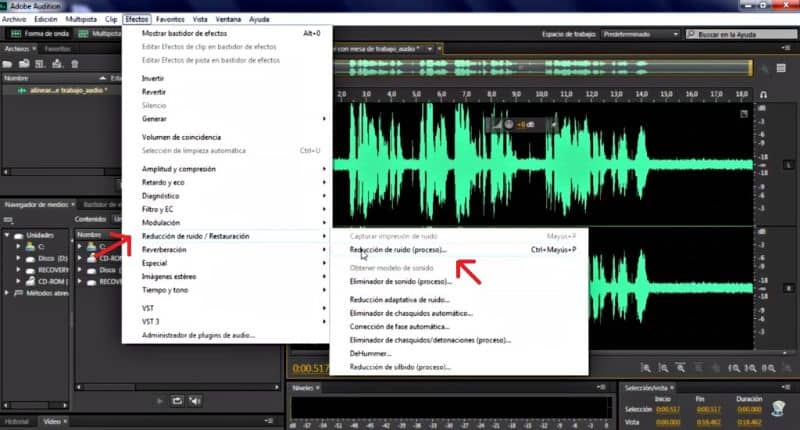This screenshot has width=800, height=430.
Task: Click the headphones icon beside the time ruler
Action: 763,94
